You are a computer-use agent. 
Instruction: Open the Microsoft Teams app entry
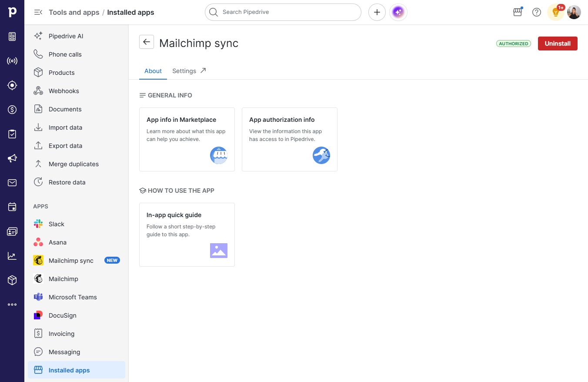tap(77, 297)
